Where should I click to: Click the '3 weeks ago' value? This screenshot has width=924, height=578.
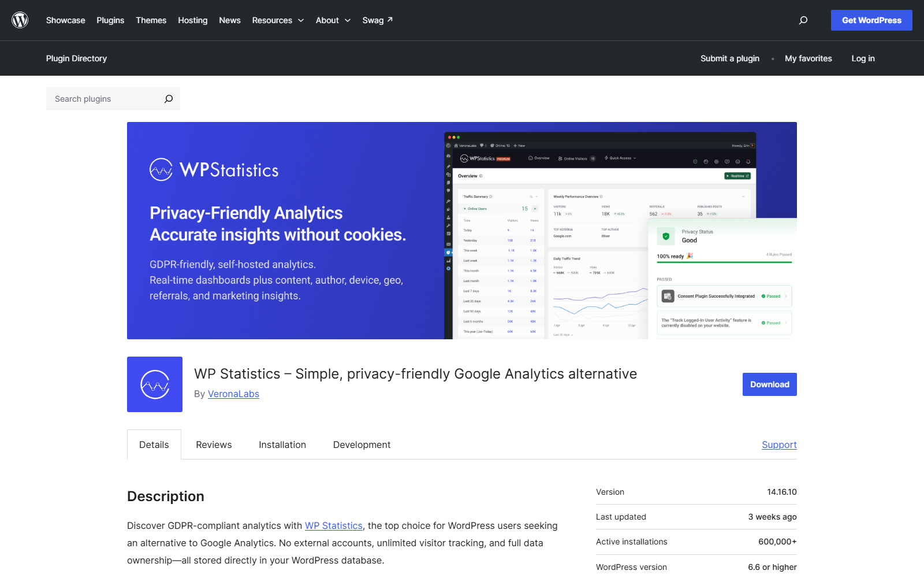772,517
